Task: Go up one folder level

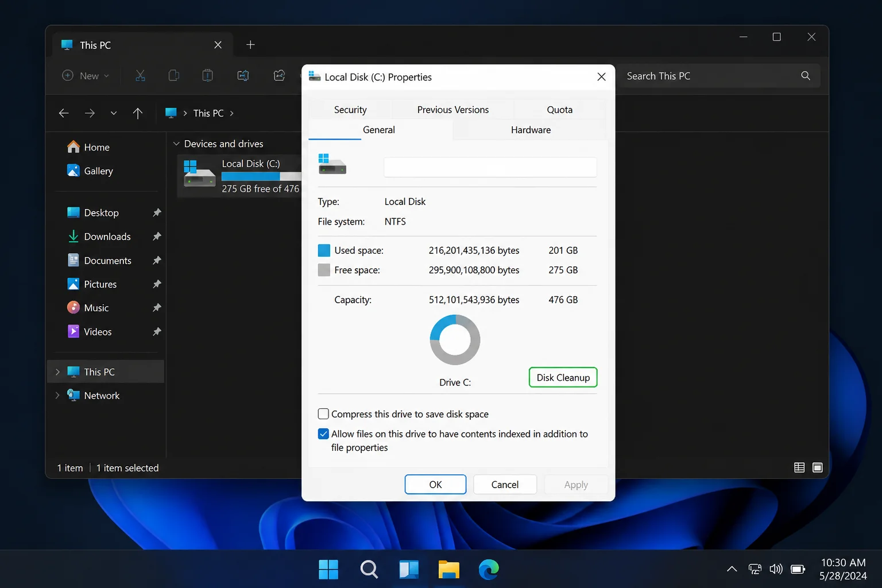Action: [x=138, y=113]
